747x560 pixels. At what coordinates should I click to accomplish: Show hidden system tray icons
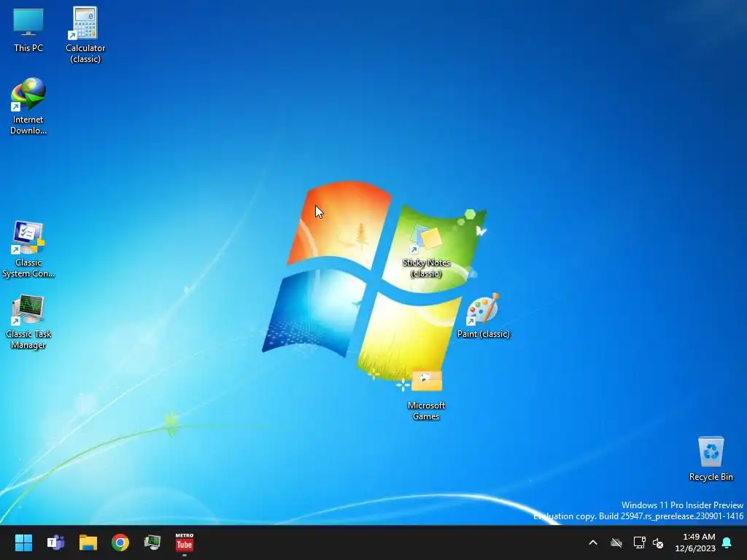(593, 542)
